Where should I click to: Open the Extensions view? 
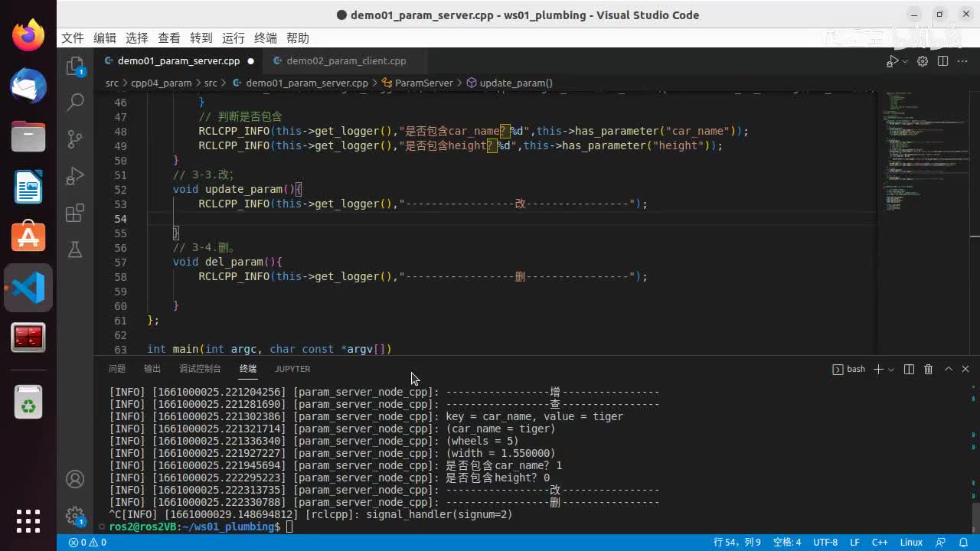[75, 214]
